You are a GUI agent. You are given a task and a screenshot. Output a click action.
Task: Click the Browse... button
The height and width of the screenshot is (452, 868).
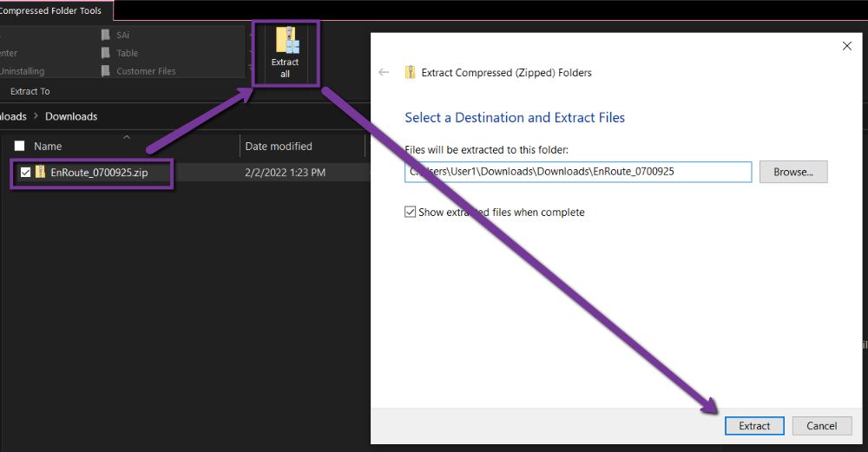click(x=793, y=172)
